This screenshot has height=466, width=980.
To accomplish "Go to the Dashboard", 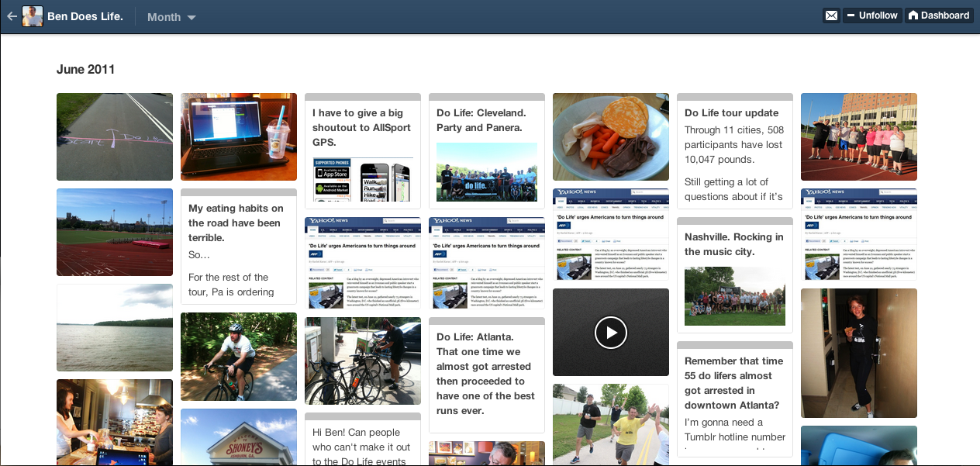I will [x=938, y=16].
